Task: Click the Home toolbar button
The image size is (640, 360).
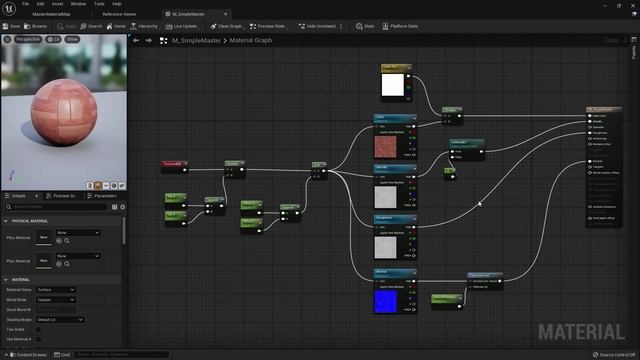Action: (116, 26)
